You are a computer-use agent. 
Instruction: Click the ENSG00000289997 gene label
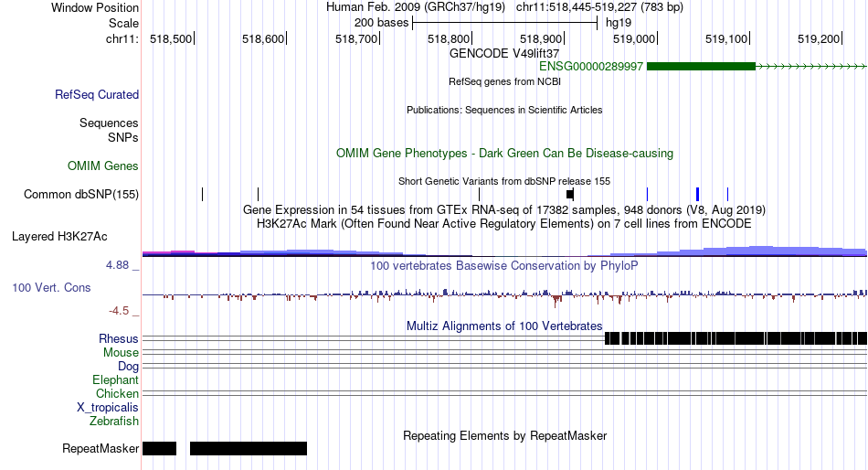click(x=590, y=67)
